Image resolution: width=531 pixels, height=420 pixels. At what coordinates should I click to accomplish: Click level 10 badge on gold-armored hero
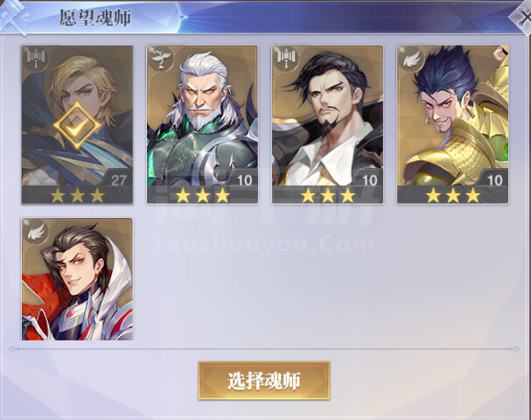pyautogui.click(x=494, y=180)
